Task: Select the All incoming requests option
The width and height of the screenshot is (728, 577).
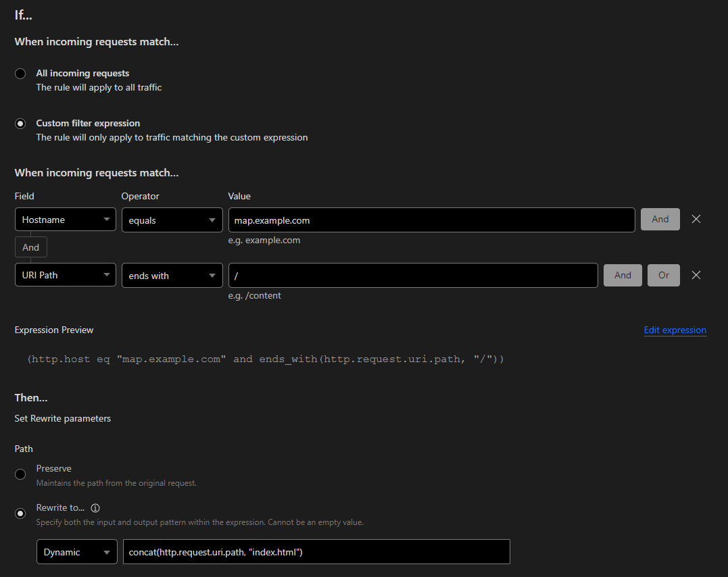Action: point(21,74)
